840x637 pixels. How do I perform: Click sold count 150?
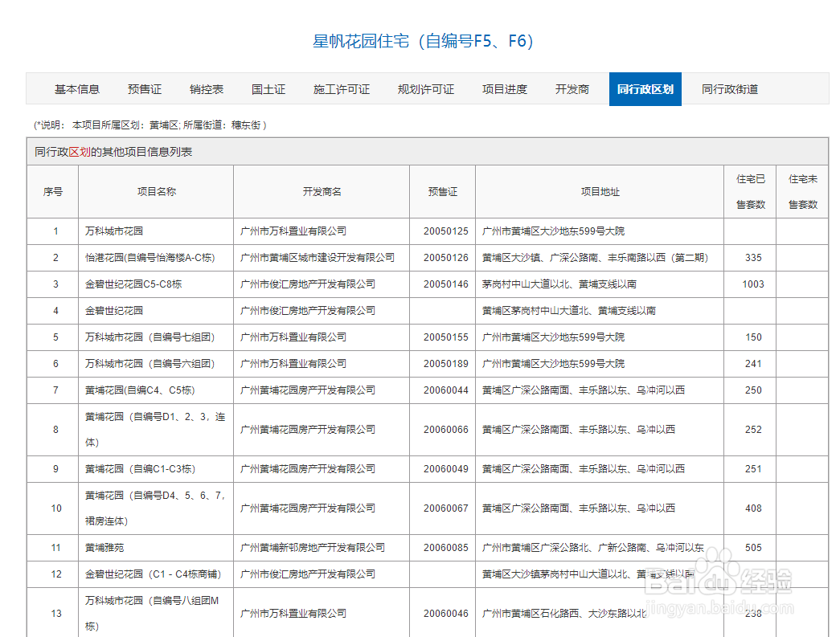pos(753,337)
